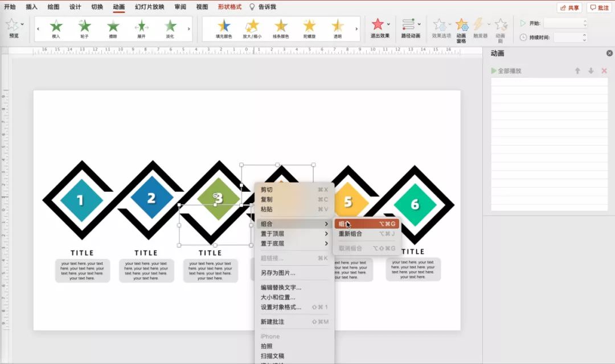Click the 触发器 trigger lightning icon
615x364 pixels.
[478, 24]
